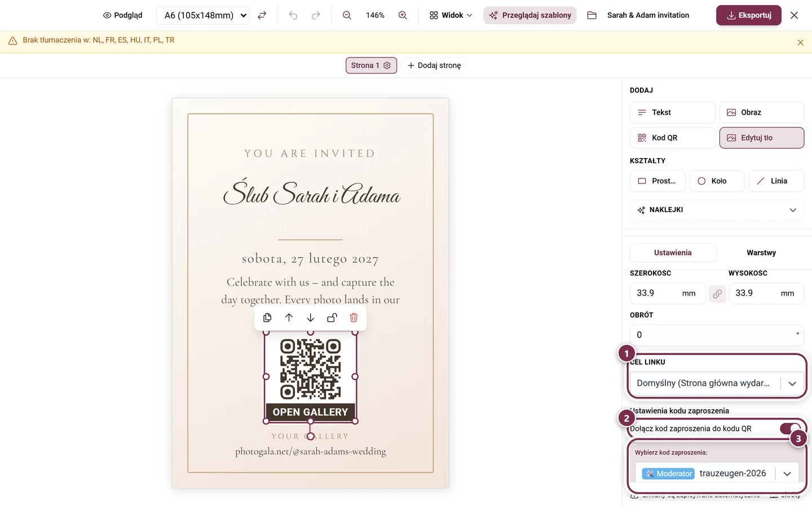Move selected element layer down

coord(310,318)
